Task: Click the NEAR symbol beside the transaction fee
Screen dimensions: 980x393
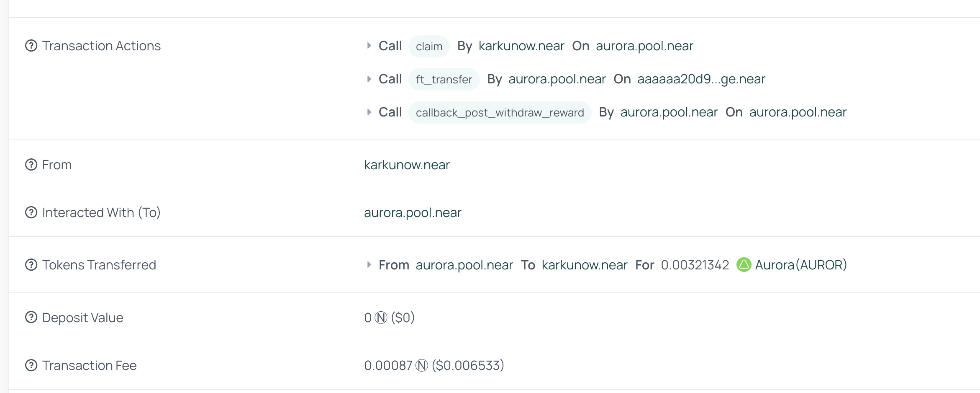Action: [422, 366]
